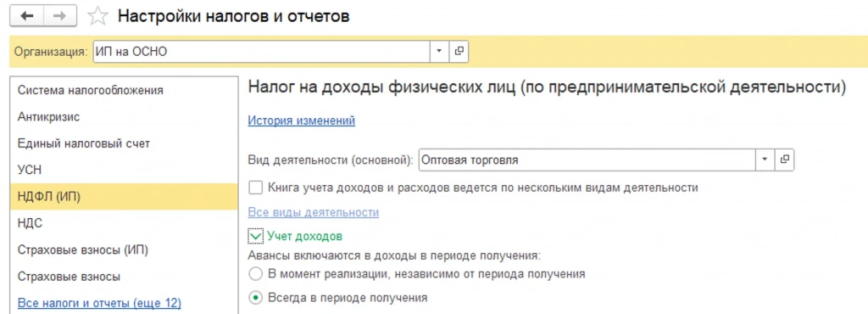This screenshot has width=868, height=314.
Task: Collapse the Учет доходов section
Action: (x=255, y=237)
